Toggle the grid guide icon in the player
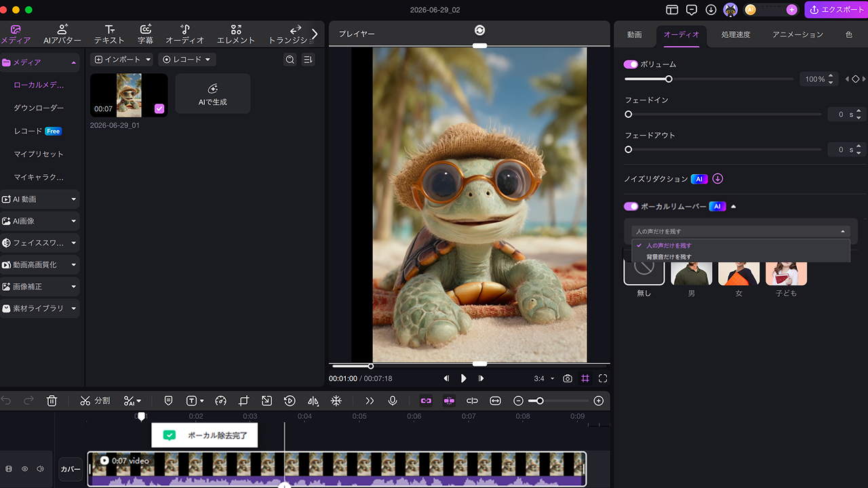Image resolution: width=868 pixels, height=488 pixels. point(585,378)
